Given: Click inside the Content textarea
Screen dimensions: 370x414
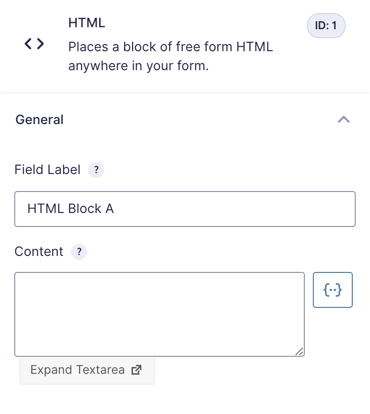Looking at the screenshot, I should click(159, 314).
